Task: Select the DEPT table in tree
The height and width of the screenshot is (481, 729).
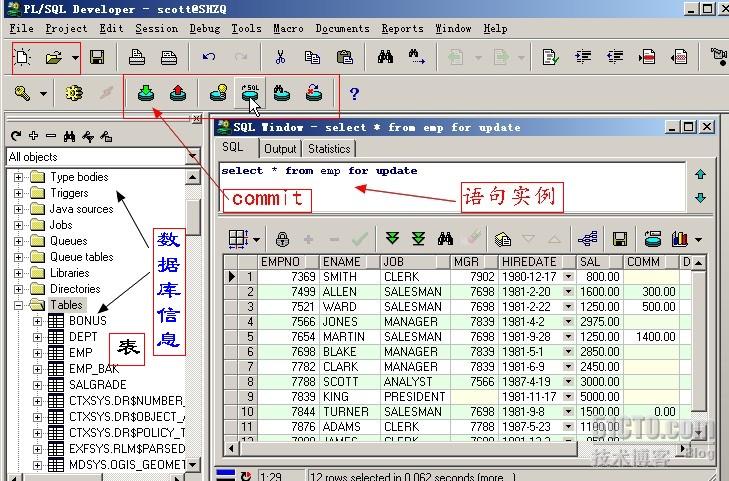Action: [x=83, y=336]
